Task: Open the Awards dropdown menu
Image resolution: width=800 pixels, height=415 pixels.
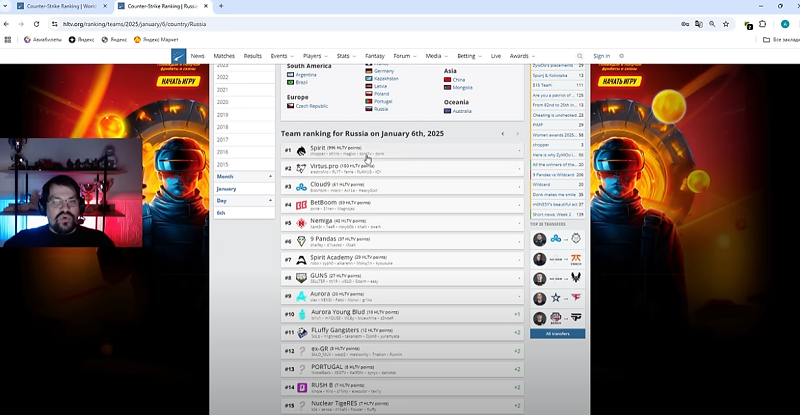Action: click(x=522, y=56)
